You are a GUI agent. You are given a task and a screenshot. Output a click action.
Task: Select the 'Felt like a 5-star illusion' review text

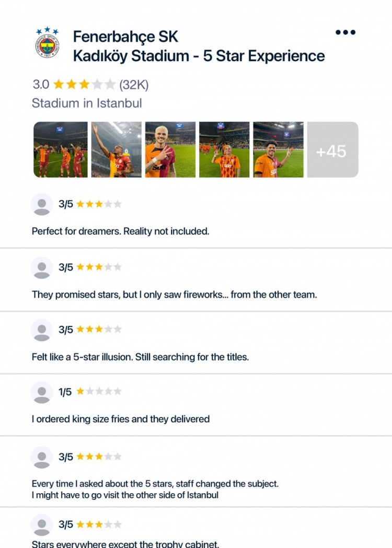click(140, 357)
